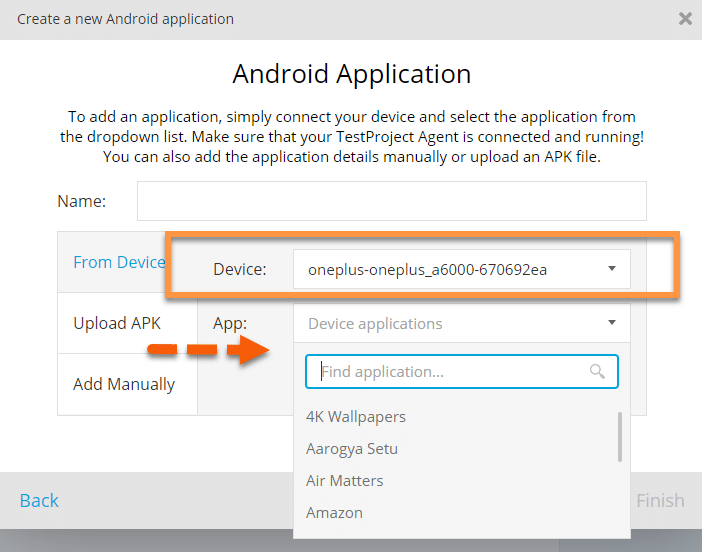Viewport: 702px width, 552px height.
Task: Focus the Name input field
Action: (392, 201)
